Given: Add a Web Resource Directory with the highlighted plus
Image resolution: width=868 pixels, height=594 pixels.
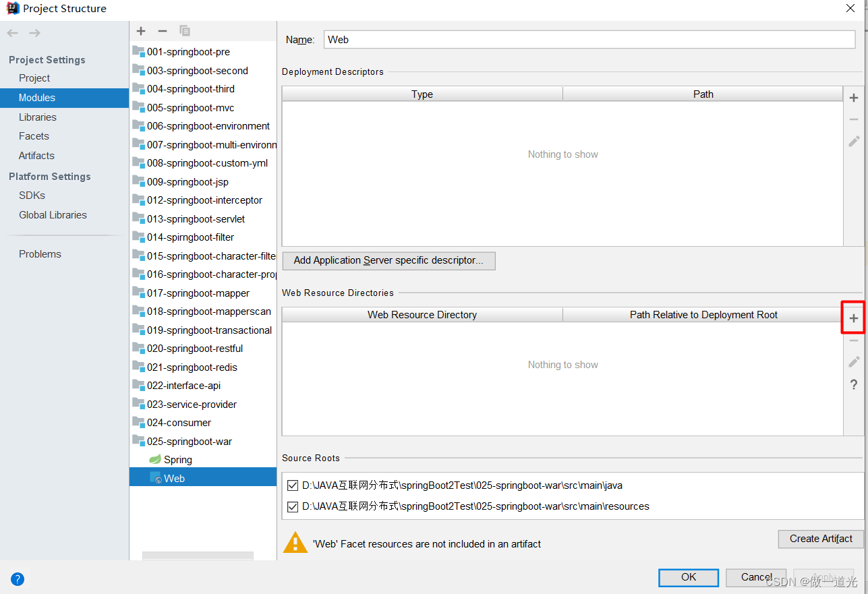Looking at the screenshot, I should (853, 317).
